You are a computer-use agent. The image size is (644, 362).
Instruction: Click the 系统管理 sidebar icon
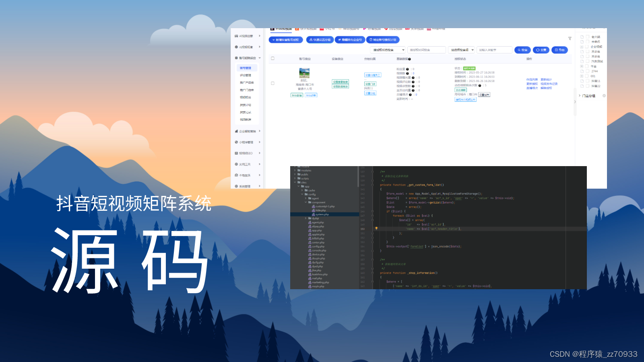(236, 186)
